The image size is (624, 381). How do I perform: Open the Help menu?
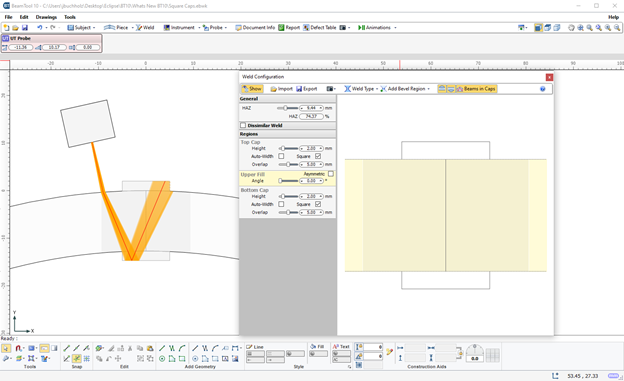point(613,17)
